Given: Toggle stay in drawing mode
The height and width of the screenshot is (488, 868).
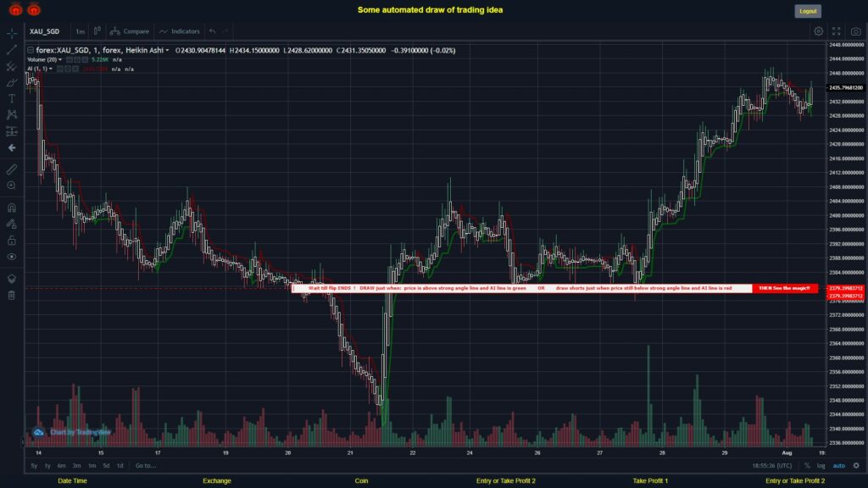Looking at the screenshot, I should [12, 224].
